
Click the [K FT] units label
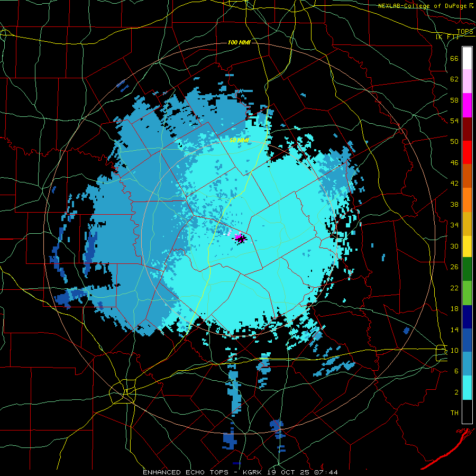[447, 36]
